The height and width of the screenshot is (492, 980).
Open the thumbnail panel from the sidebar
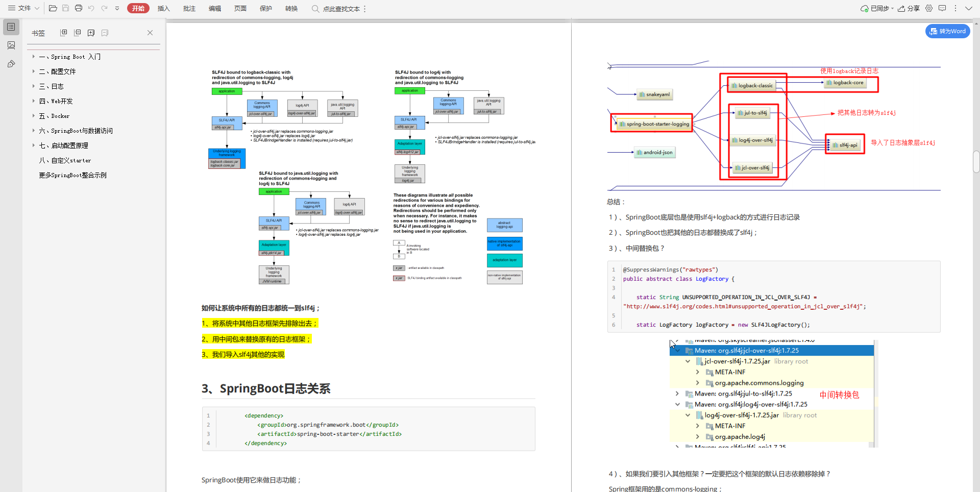11,45
